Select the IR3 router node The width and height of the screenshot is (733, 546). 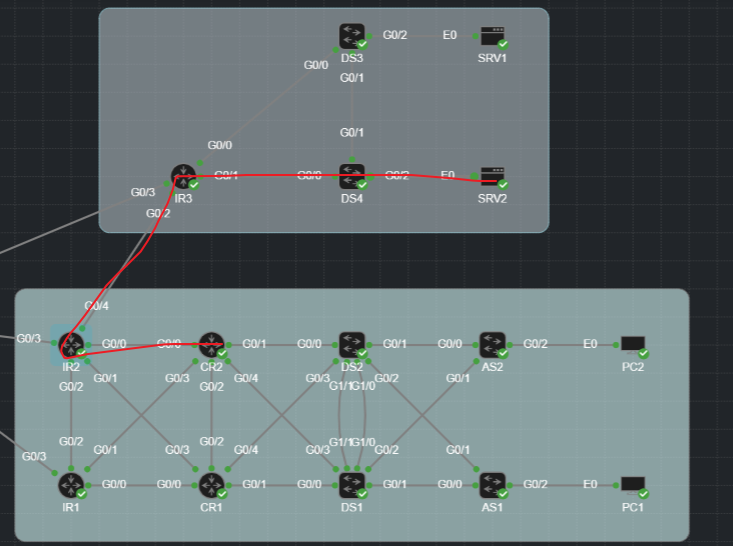coord(183,177)
